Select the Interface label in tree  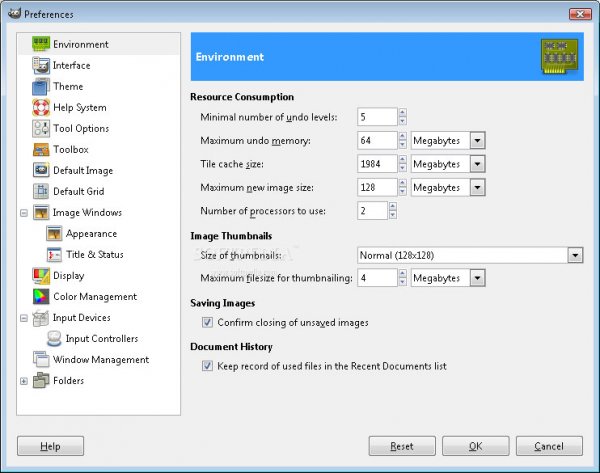click(x=72, y=65)
